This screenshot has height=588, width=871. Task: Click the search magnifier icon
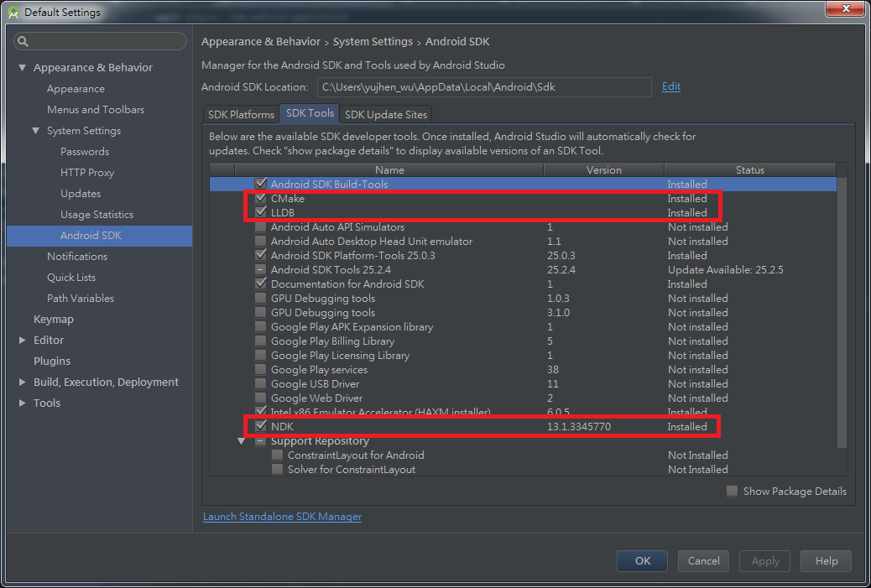pos(23,41)
